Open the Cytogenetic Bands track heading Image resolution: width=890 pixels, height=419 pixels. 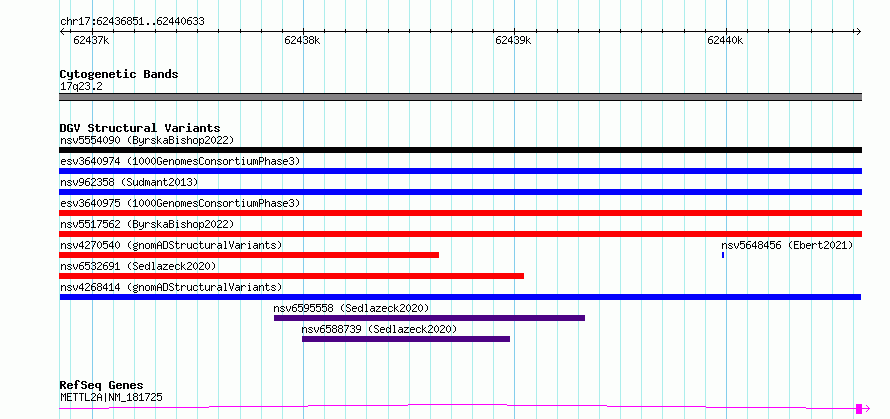tap(119, 74)
